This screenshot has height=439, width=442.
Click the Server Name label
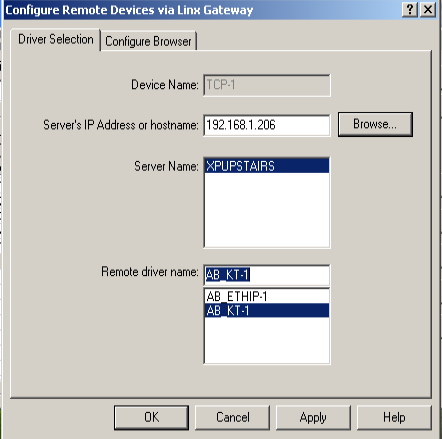click(x=166, y=166)
